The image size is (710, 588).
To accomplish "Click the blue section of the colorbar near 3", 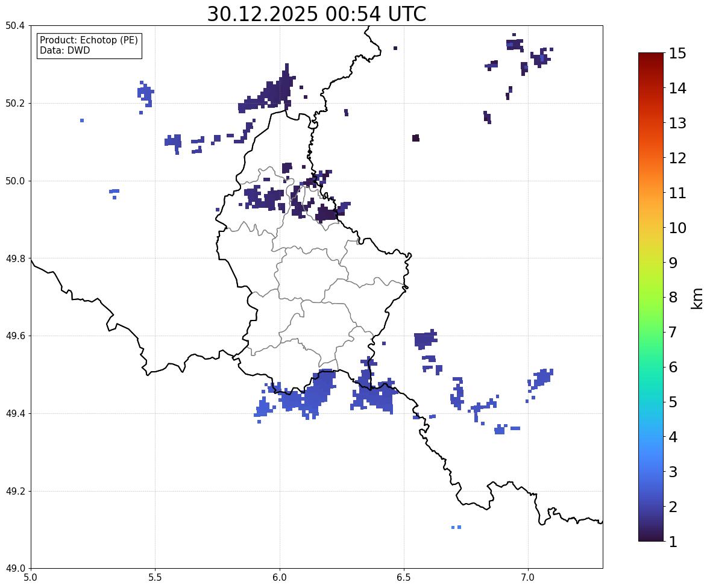I will point(651,472).
